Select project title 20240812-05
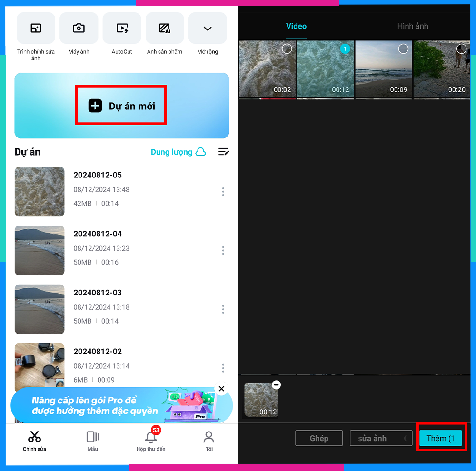This screenshot has height=471, width=476. [98, 175]
